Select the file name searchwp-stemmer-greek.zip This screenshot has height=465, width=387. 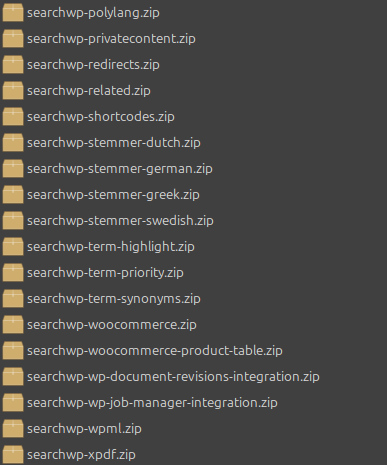pyautogui.click(x=113, y=195)
